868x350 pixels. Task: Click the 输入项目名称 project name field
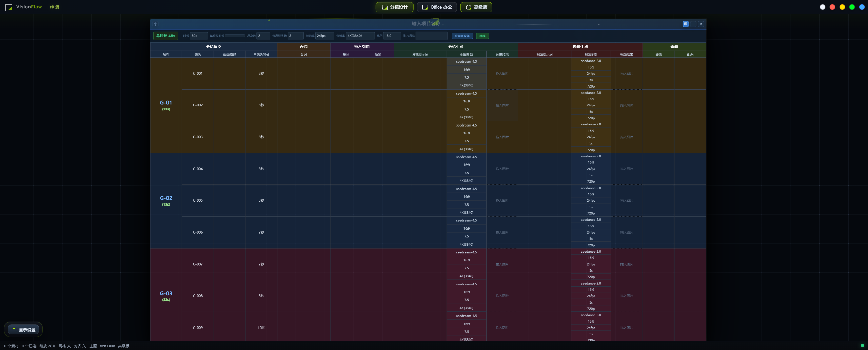428,24
